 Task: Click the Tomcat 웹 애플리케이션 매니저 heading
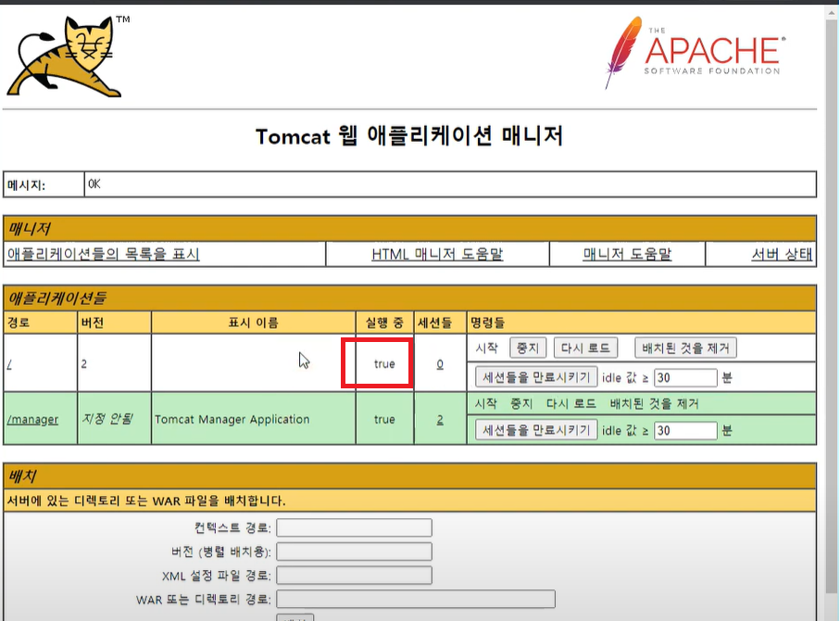[409, 136]
